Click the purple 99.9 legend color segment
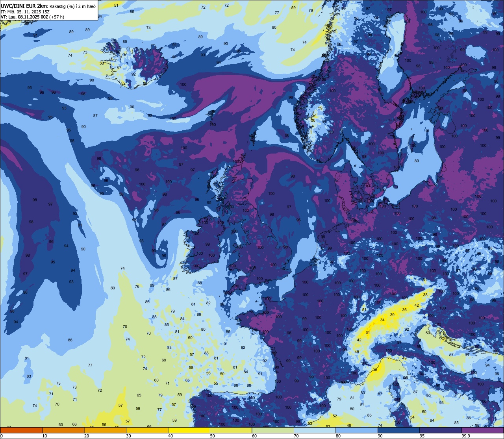Screen dimensions: 504x439 click(482, 430)
